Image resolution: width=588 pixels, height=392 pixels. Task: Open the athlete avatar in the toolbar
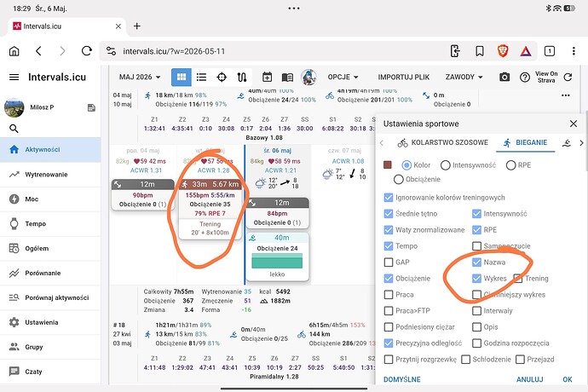coord(308,77)
